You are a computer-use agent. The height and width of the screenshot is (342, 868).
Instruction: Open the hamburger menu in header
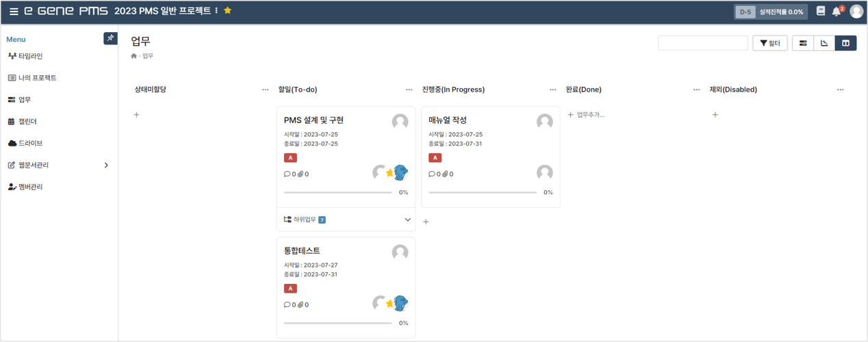click(14, 12)
